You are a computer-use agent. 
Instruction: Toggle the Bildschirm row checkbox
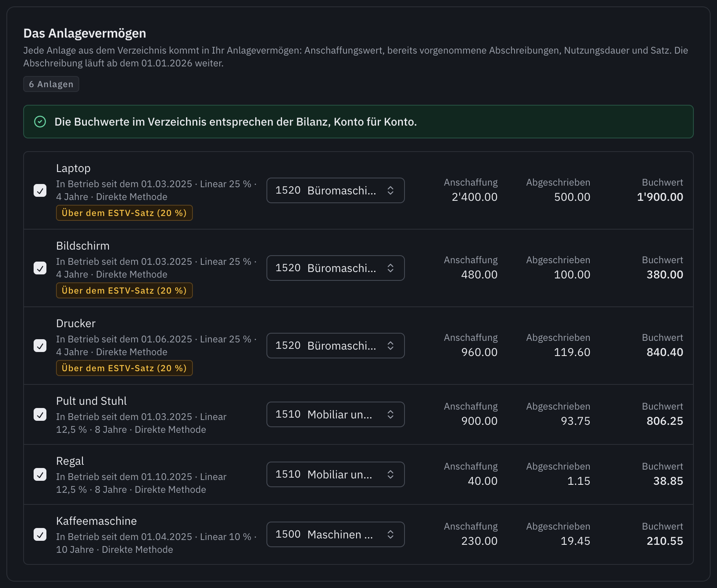pyautogui.click(x=40, y=268)
